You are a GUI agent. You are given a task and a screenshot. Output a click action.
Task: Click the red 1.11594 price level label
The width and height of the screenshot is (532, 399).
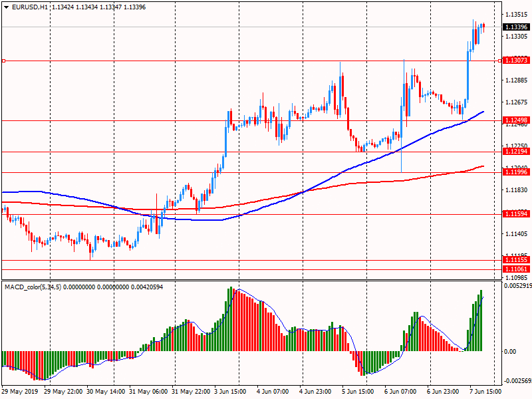[516, 214]
